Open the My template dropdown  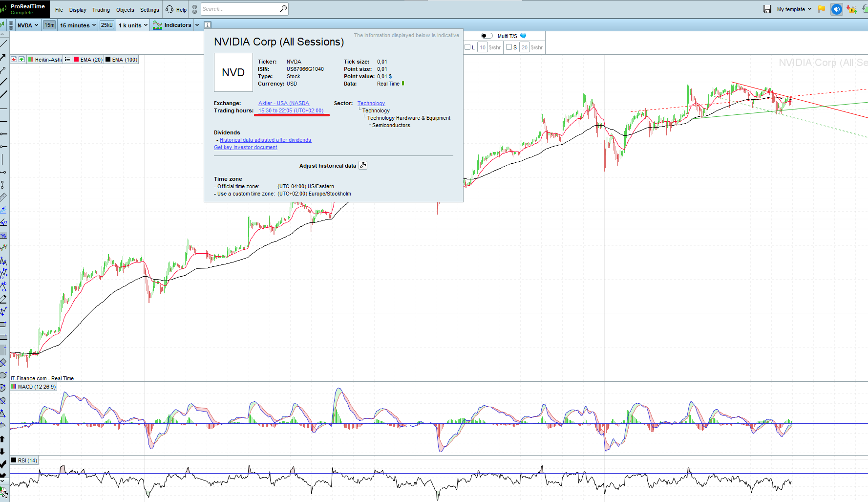click(794, 9)
